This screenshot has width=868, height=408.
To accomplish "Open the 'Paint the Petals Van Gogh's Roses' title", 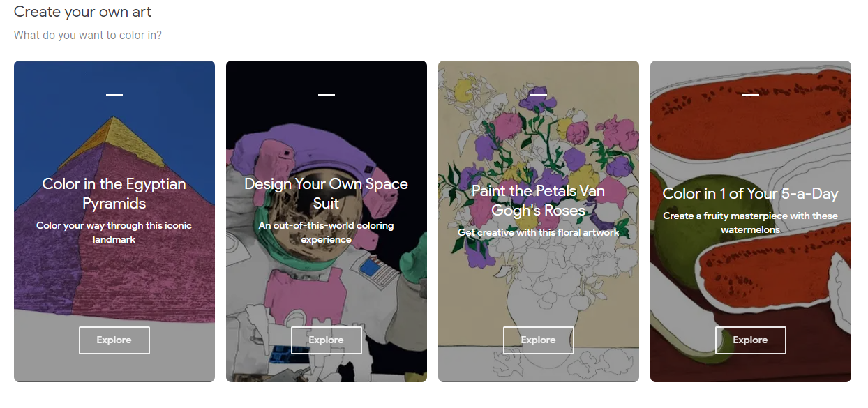I will tap(539, 200).
